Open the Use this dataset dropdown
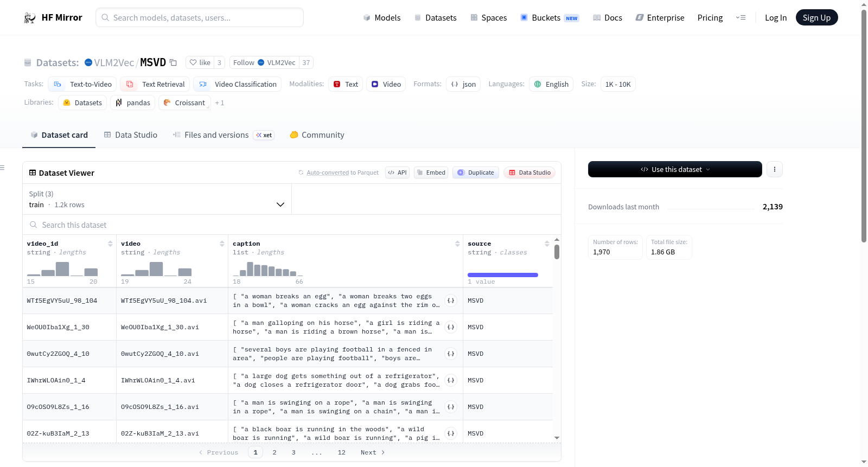This screenshot has width=868, height=467. (675, 169)
